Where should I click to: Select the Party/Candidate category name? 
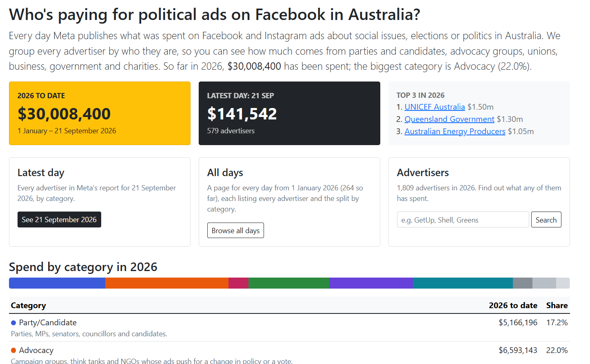tap(48, 322)
